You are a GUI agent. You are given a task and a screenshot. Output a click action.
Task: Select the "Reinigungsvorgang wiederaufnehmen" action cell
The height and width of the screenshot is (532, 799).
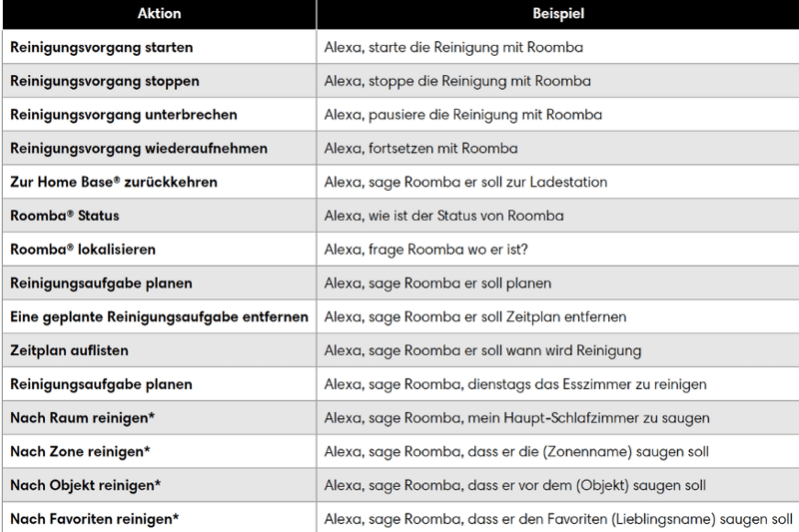point(139,149)
